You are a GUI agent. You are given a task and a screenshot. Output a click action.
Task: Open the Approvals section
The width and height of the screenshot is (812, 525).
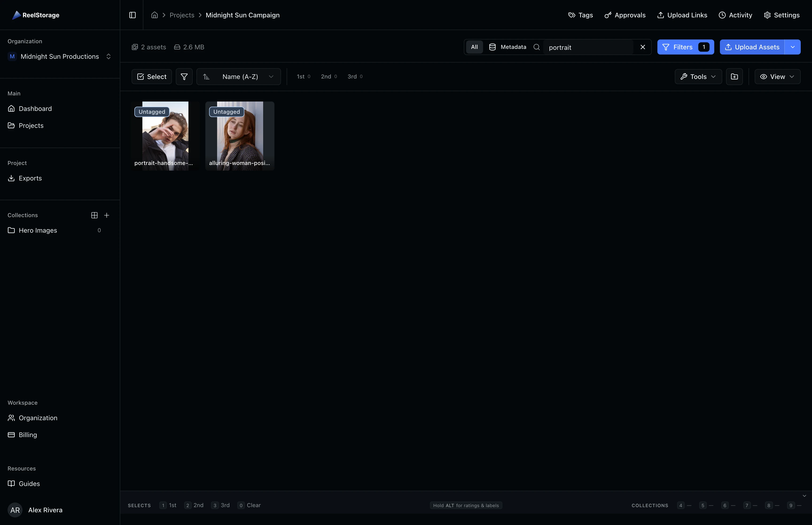tap(625, 15)
